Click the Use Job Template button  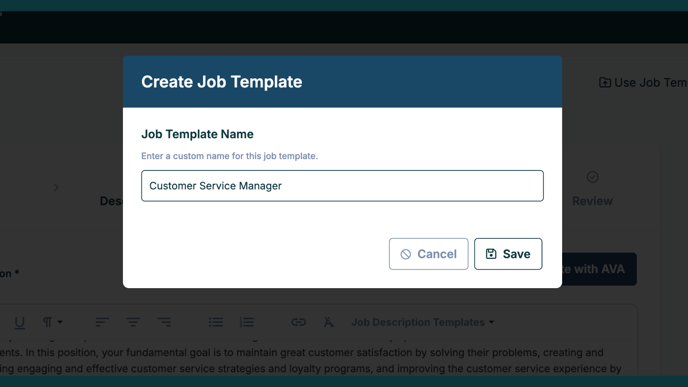pyautogui.click(x=643, y=82)
